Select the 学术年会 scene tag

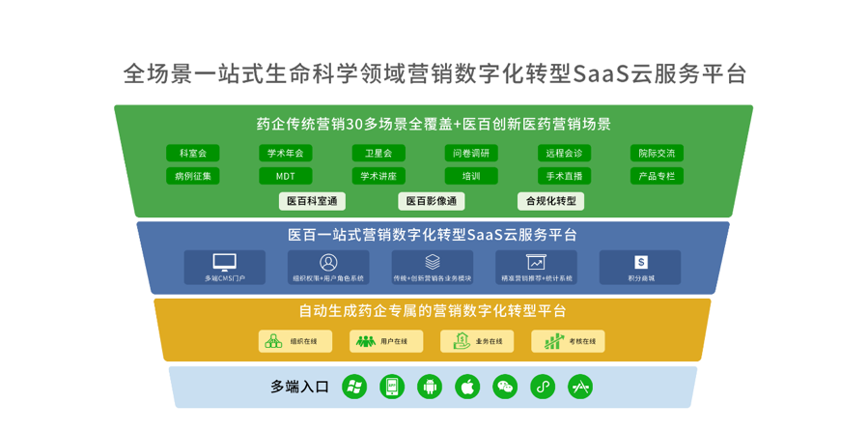[286, 154]
